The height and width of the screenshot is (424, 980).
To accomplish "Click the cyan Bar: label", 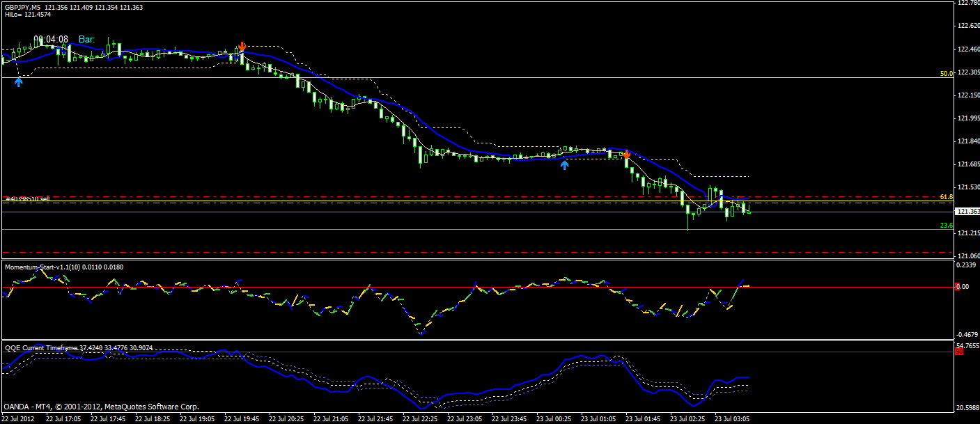I will (x=87, y=39).
